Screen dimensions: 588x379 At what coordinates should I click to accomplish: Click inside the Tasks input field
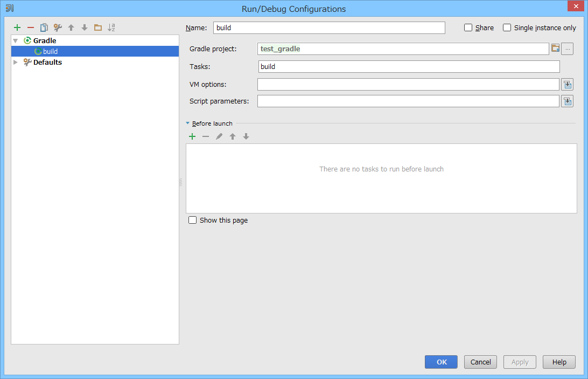[377, 66]
